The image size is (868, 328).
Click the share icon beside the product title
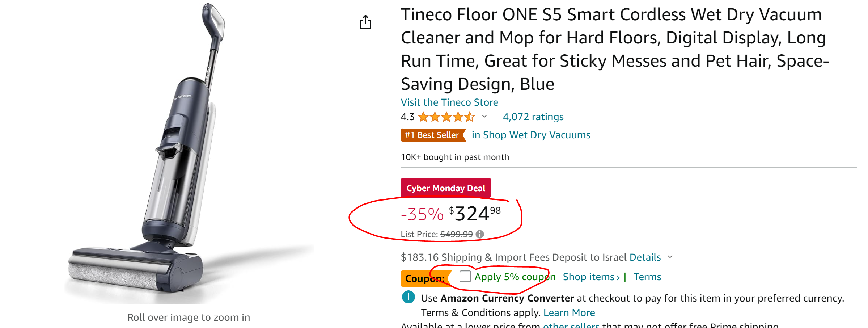(365, 22)
